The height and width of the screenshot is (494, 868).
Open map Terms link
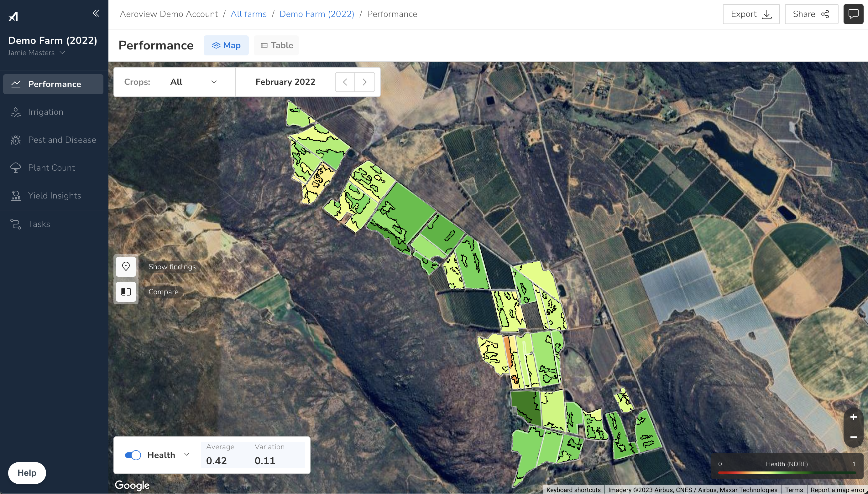coord(794,490)
